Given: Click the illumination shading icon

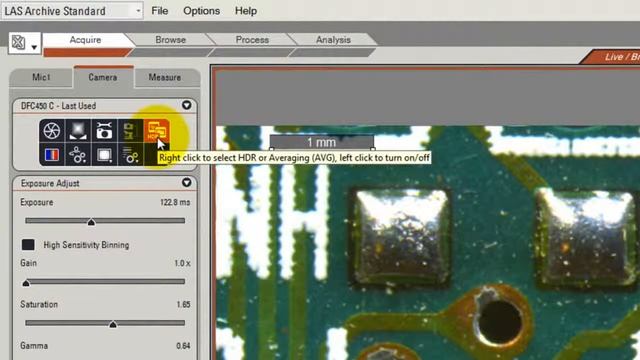Looking at the screenshot, I should coord(78,131).
